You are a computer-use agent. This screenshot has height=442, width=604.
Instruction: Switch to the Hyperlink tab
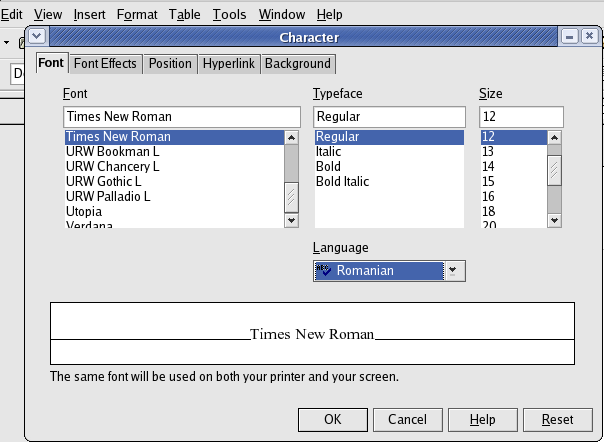pos(229,64)
